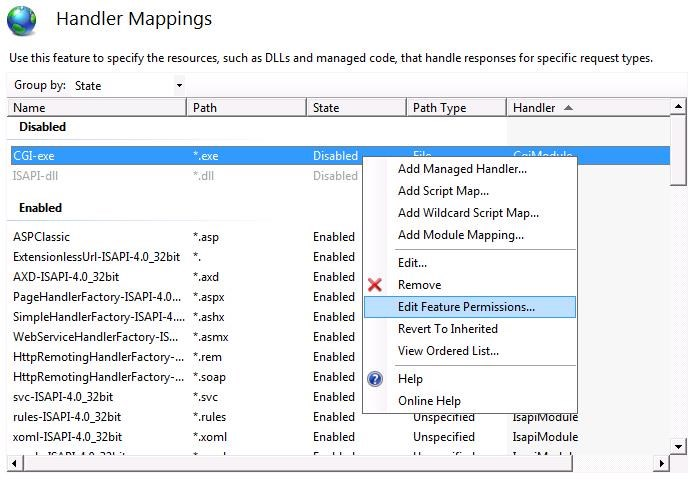Click Edit in the context menu
699x482 pixels.
click(412, 263)
